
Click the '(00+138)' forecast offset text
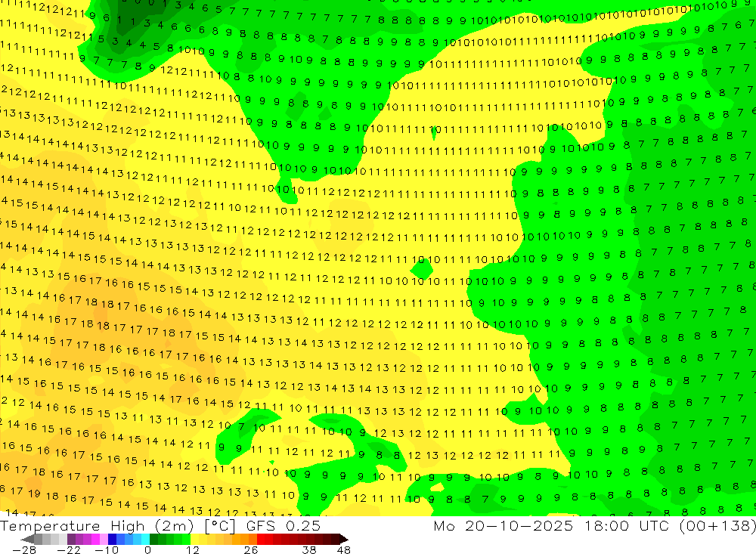(718, 526)
